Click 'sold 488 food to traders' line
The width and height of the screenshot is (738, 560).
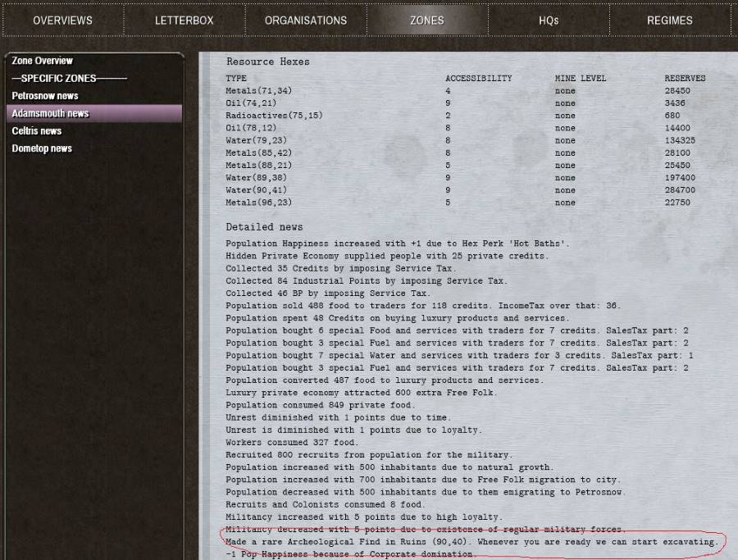(x=423, y=306)
